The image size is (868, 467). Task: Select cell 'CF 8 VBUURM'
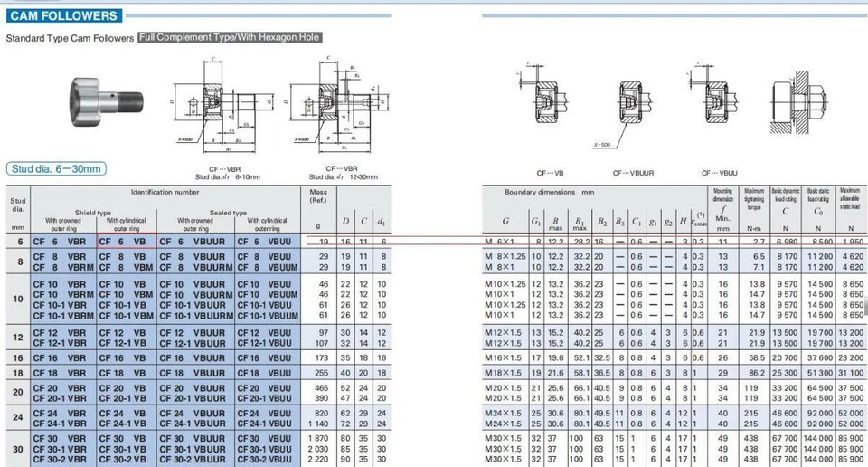coord(196,267)
